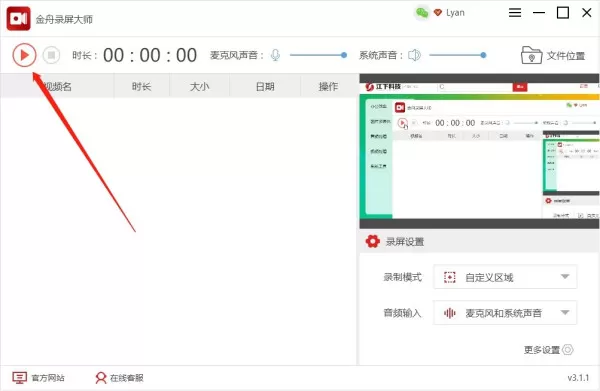The width and height of the screenshot is (600, 391).
Task: Click the 金舟录屏大师 app logo
Action: point(18,19)
